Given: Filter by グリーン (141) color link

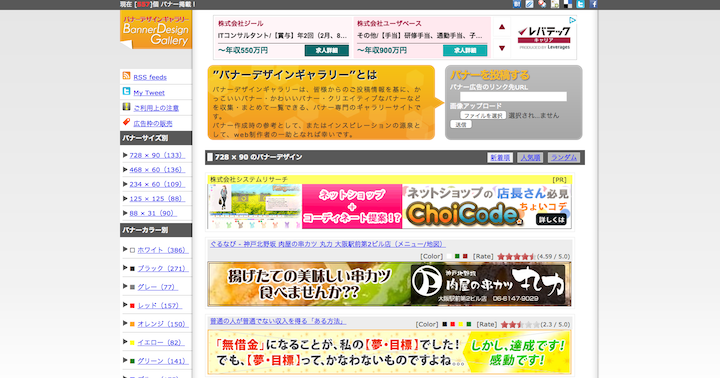Looking at the screenshot, I should [x=163, y=361].
